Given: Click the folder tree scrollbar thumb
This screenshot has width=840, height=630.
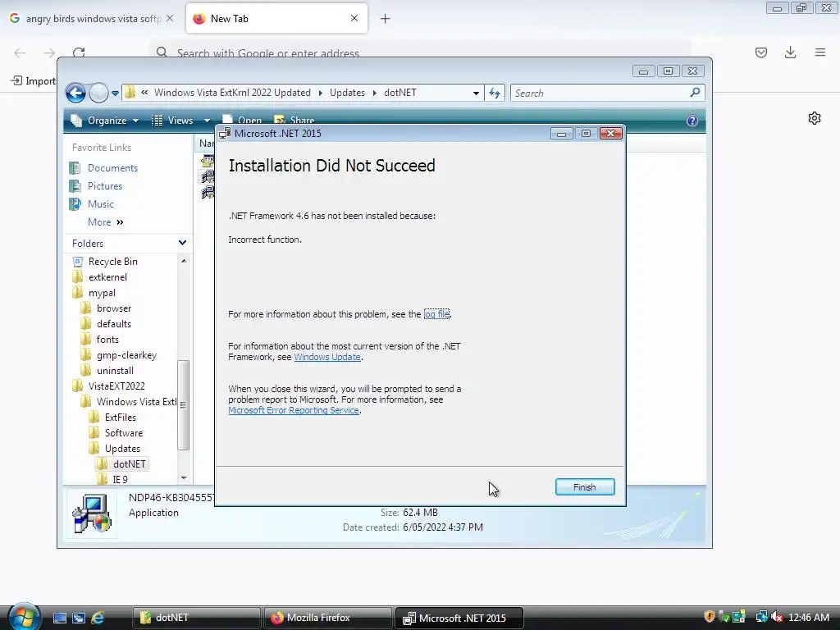Looking at the screenshot, I should (x=183, y=404).
